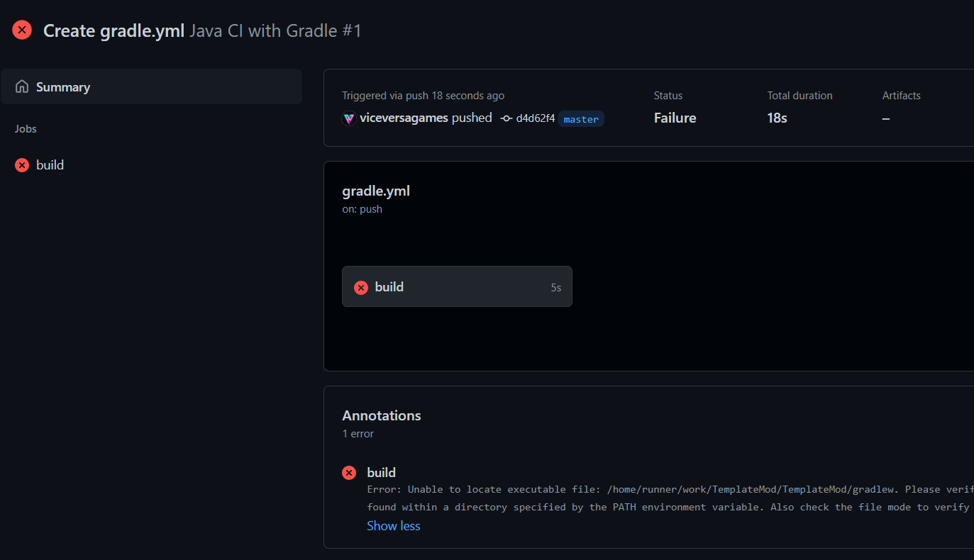This screenshot has height=560, width=974.
Task: Click the '1 error' annotations count
Action: click(358, 434)
